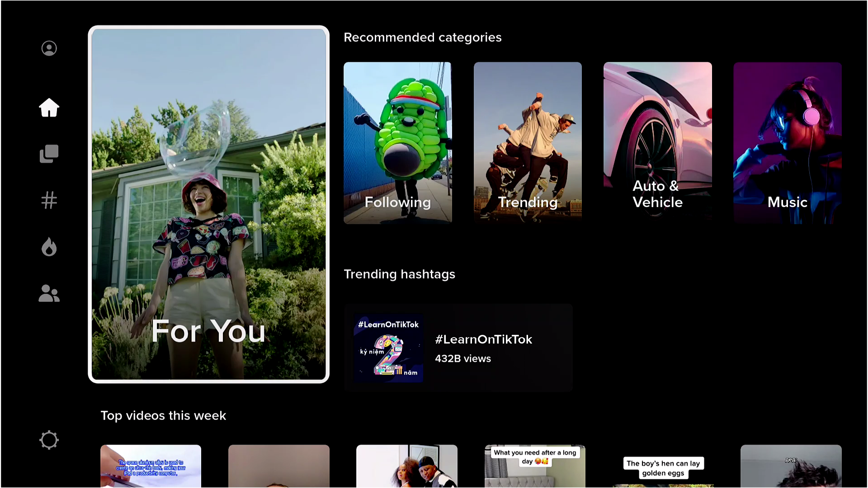The height and width of the screenshot is (488, 868).
Task: Open the For You feed card
Action: click(208, 204)
